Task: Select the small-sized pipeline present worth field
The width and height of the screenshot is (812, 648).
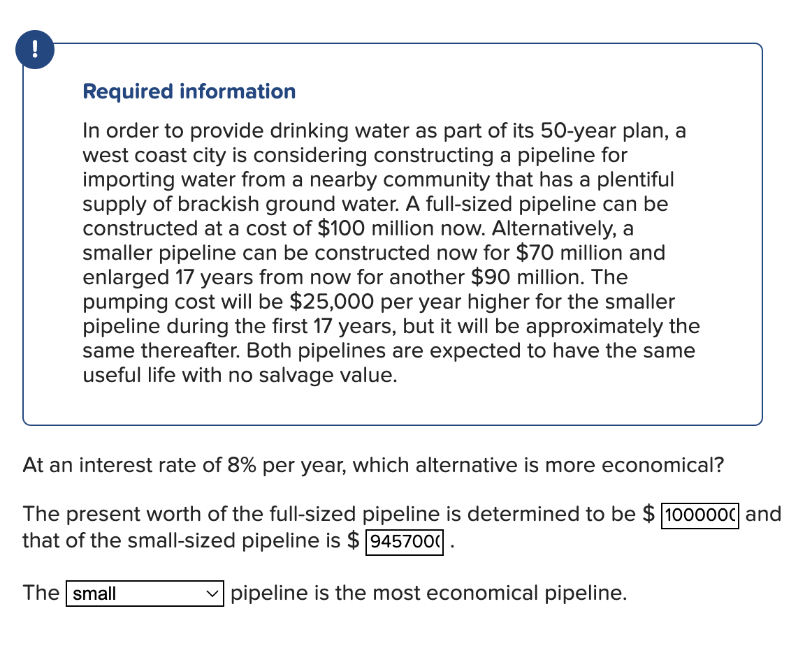Action: click(x=405, y=543)
